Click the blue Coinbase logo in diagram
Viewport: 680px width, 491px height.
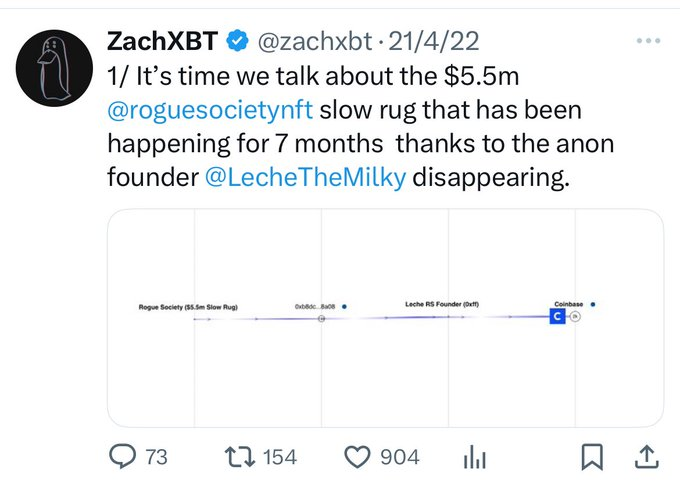558,316
